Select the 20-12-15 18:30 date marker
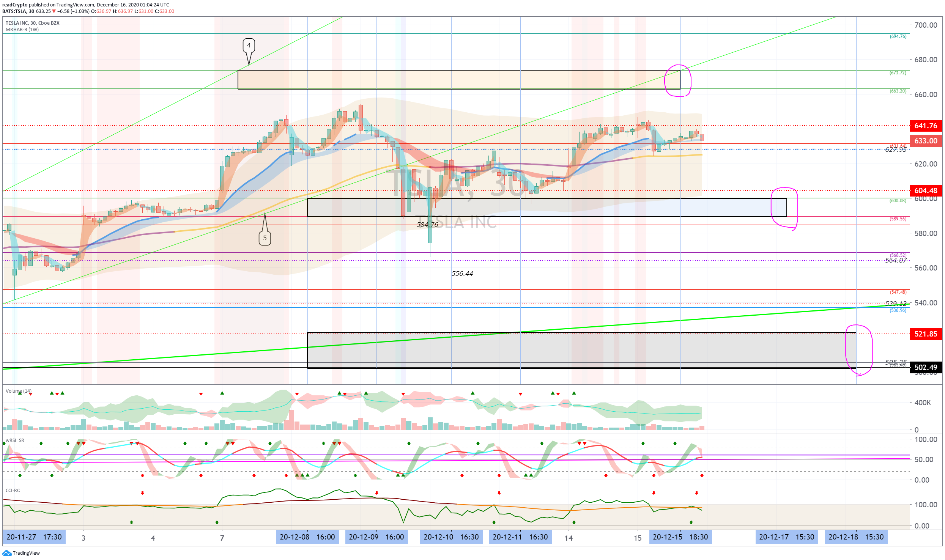Image resolution: width=945 pixels, height=560 pixels. tap(680, 537)
